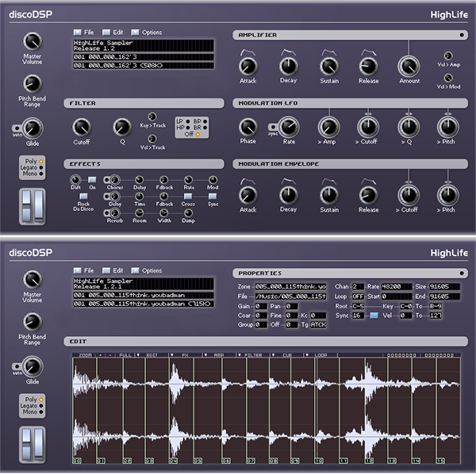Viewport: 476px width, 474px height.
Task: Click the Reverb Room knob
Action: pos(140,213)
